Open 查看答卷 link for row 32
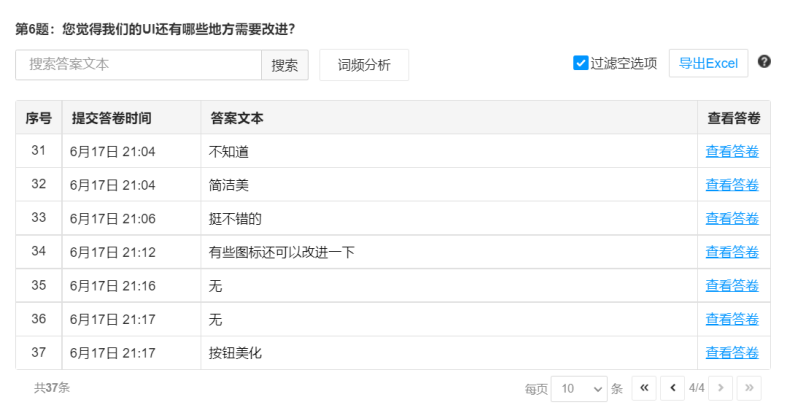The width and height of the screenshot is (788, 405). pyautogui.click(x=732, y=185)
